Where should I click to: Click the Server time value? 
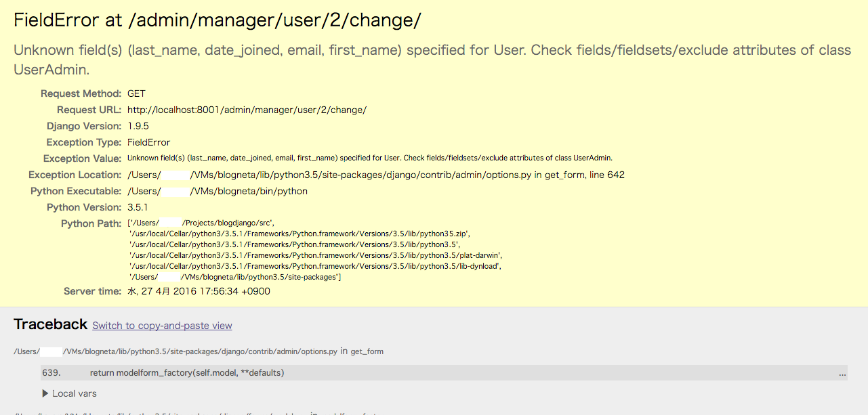pyautogui.click(x=199, y=291)
